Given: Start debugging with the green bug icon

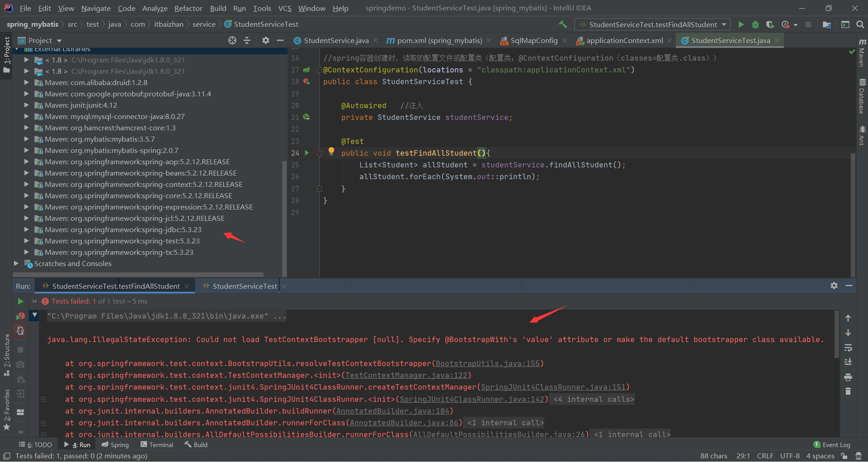Looking at the screenshot, I should (x=755, y=24).
